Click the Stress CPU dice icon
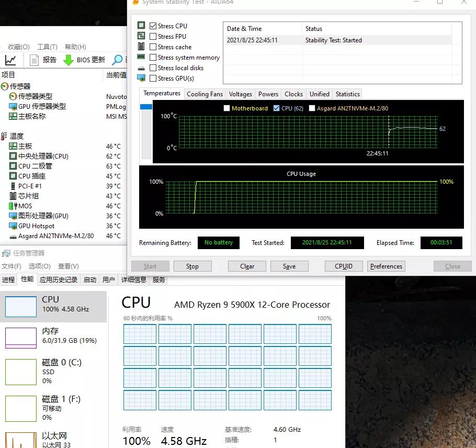The image size is (476, 448). point(141,25)
